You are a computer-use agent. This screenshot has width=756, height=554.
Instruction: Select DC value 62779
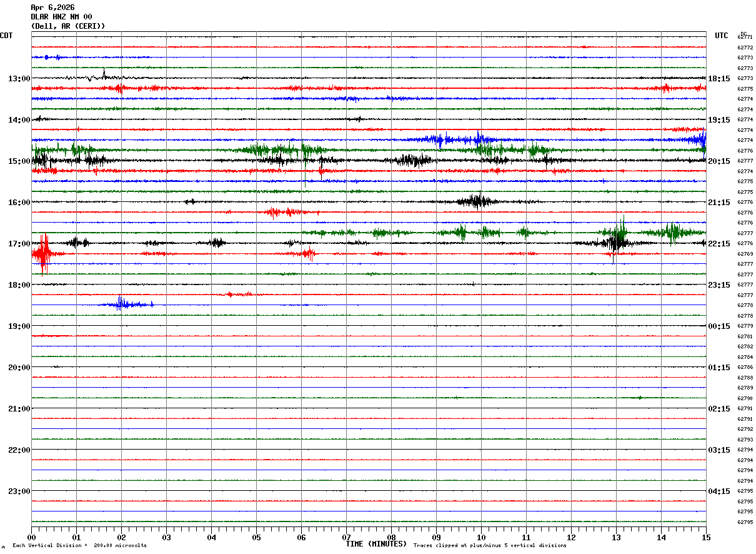tap(745, 326)
